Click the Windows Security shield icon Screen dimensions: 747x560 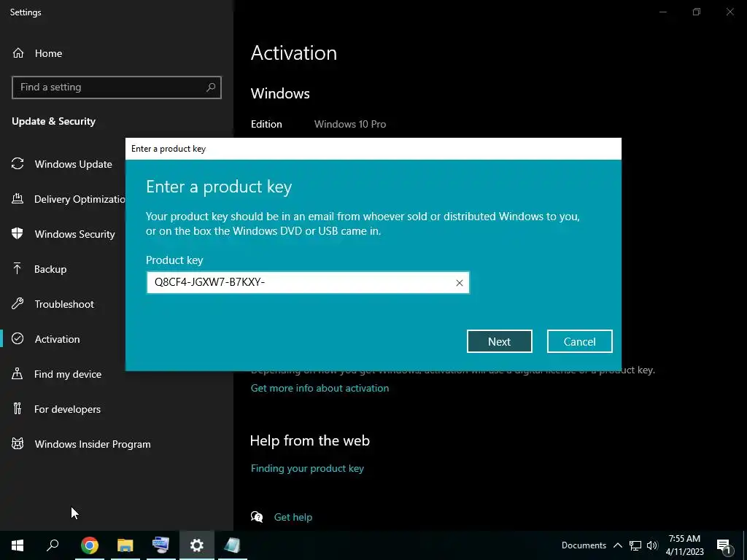pos(18,233)
